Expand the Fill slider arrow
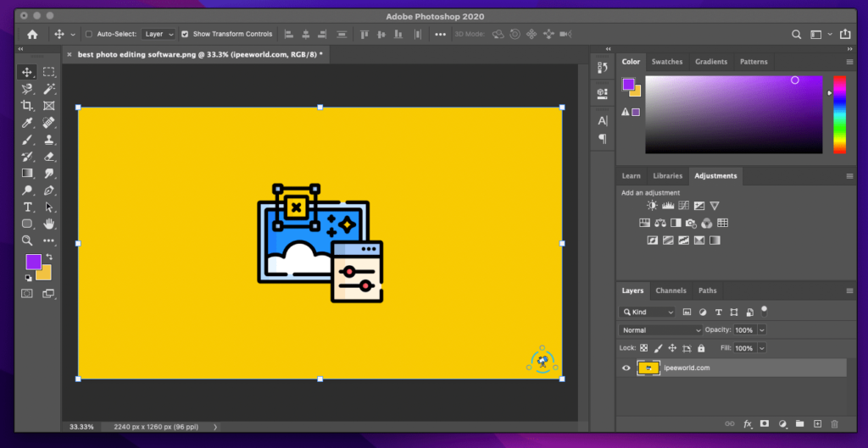 [762, 348]
